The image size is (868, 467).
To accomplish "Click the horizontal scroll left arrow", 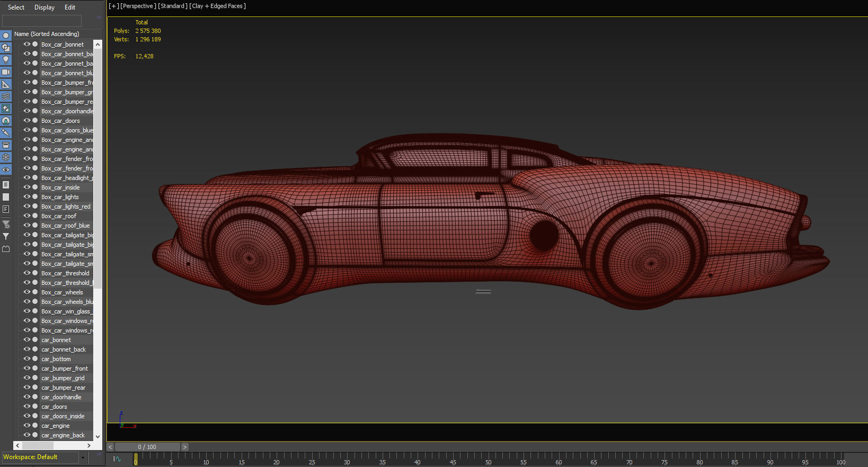I will tap(18, 446).
